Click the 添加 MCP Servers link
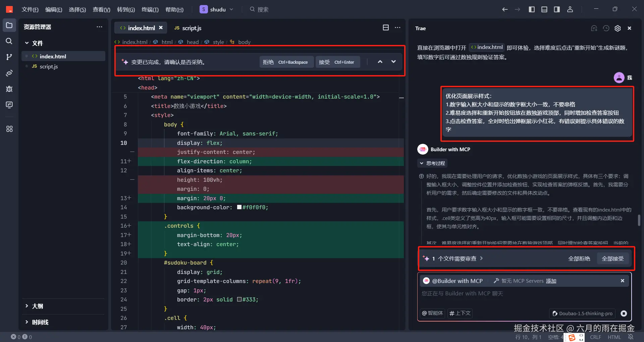Viewport: 644px width, 342px height. pos(551,281)
